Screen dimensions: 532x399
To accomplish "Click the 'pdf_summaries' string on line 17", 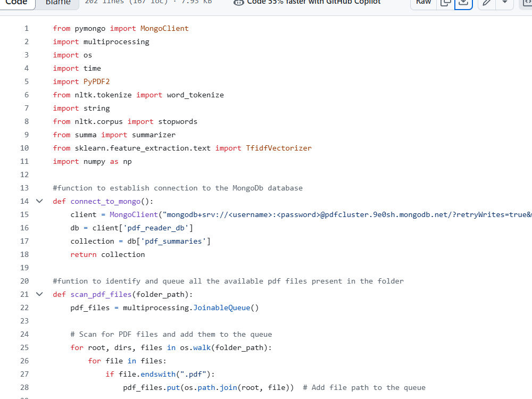I will point(173,241).
